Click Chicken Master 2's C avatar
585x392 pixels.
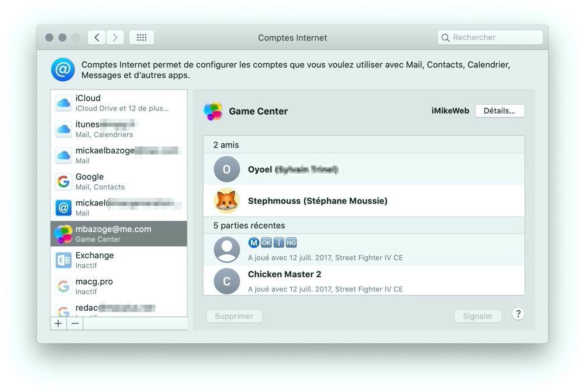pos(226,281)
